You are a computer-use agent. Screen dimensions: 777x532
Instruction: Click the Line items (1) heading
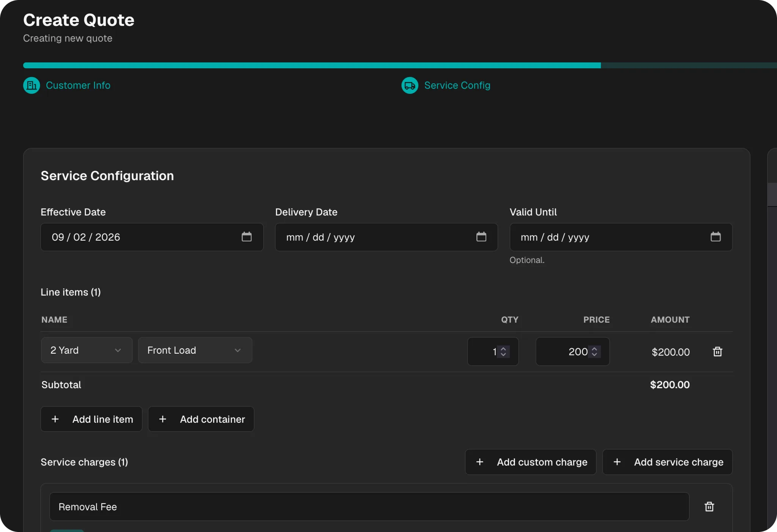coord(71,292)
